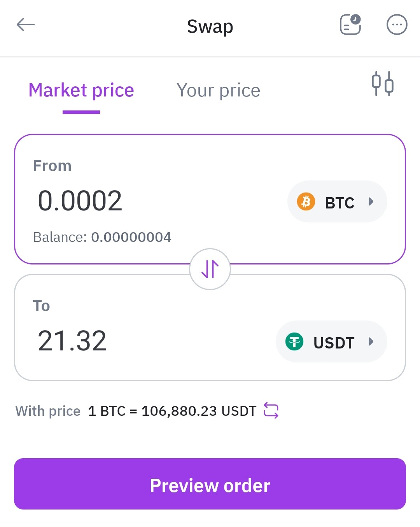Screen dimensions: 420x527
Task: Open the BTC coin dropdown pill
Action: (x=337, y=201)
